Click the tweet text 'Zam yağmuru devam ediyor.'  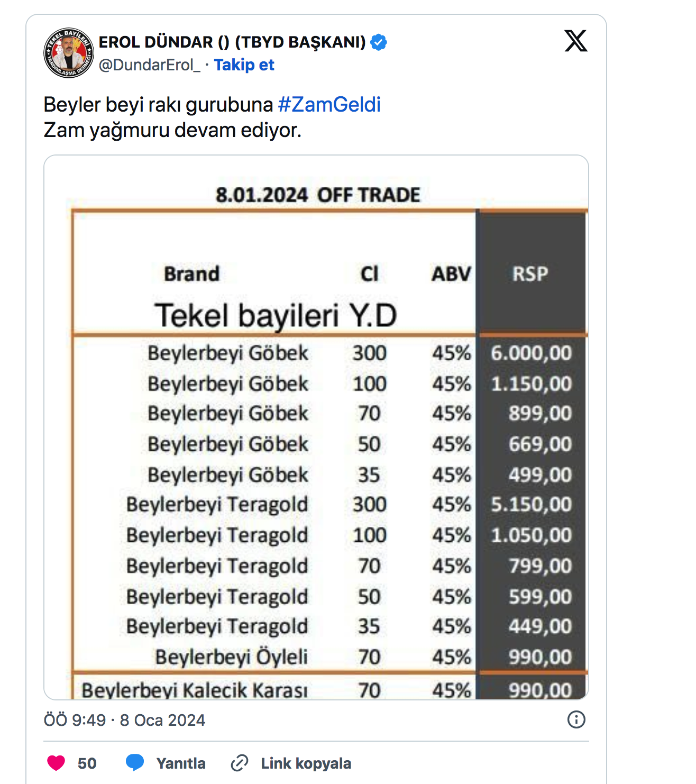(x=172, y=130)
